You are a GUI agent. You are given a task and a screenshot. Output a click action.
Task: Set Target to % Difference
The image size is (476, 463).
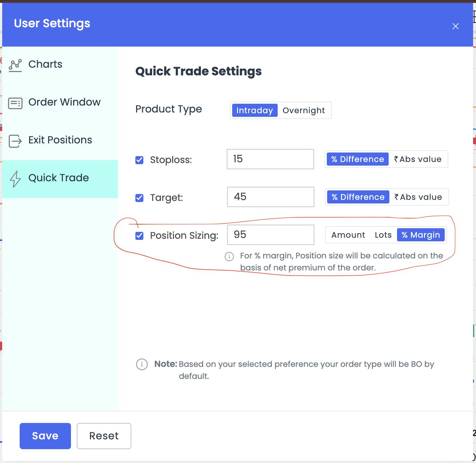pyautogui.click(x=358, y=197)
